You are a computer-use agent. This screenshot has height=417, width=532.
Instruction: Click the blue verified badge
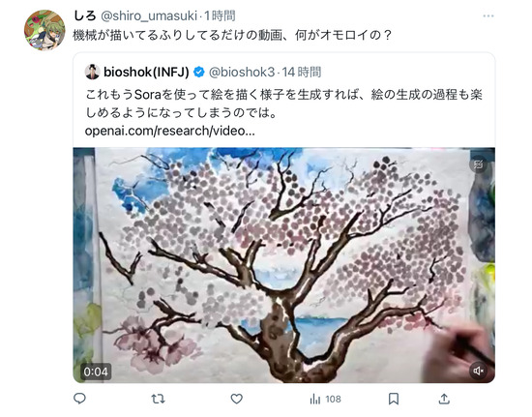pos(199,72)
